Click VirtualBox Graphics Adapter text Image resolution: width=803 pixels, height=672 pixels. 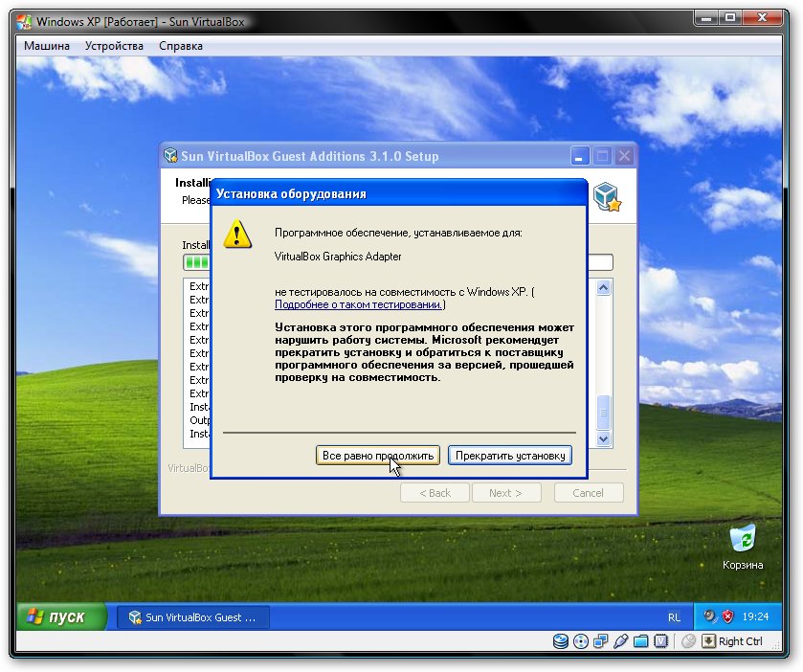point(338,257)
